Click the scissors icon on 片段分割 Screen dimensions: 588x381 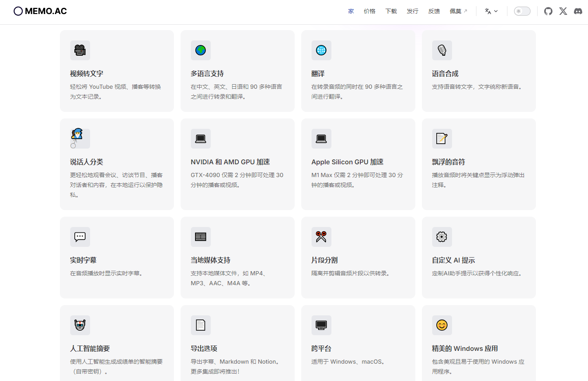(x=321, y=237)
